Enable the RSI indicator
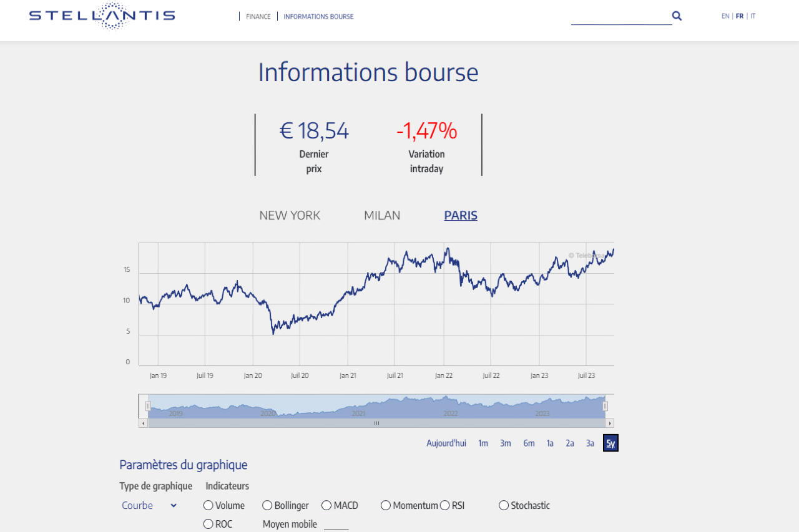Screen dimensions: 799x532 445,505
